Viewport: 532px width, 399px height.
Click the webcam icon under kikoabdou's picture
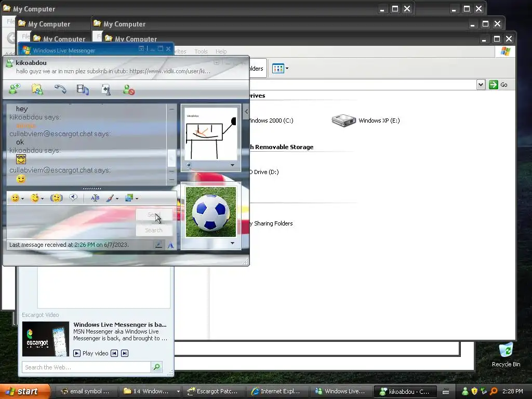pyautogui.click(x=189, y=165)
